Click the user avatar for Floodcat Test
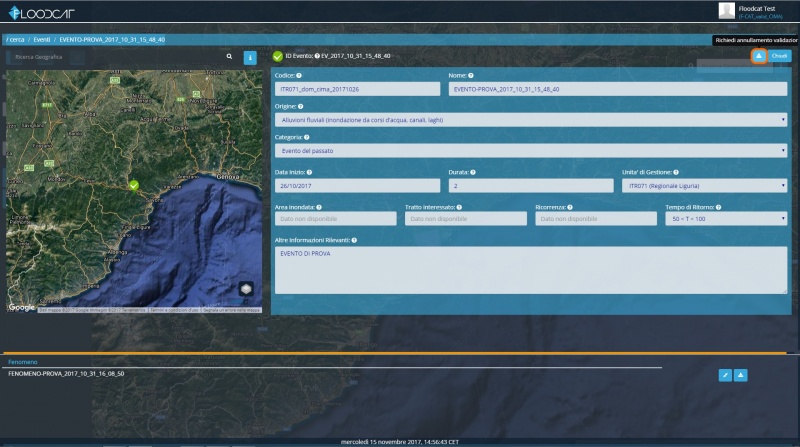800x447 pixels. (x=727, y=10)
